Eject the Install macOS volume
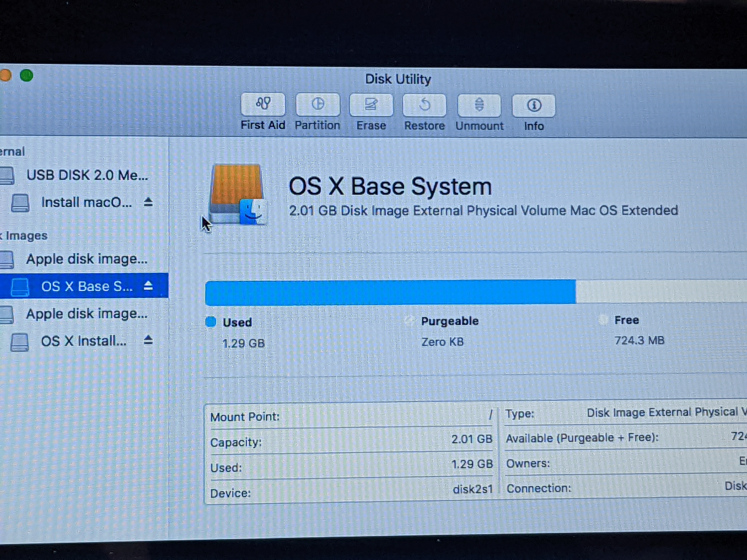 pos(148,202)
